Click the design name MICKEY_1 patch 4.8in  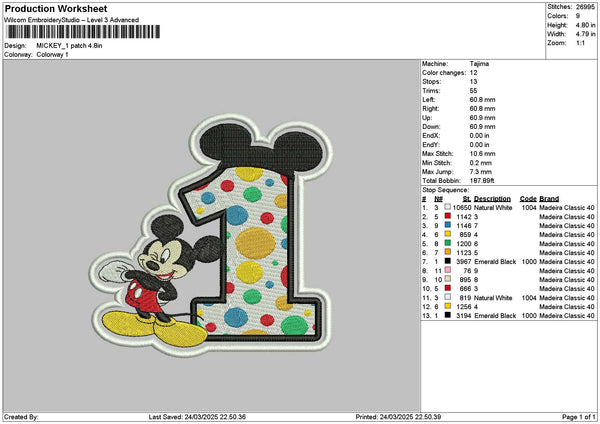(69, 46)
